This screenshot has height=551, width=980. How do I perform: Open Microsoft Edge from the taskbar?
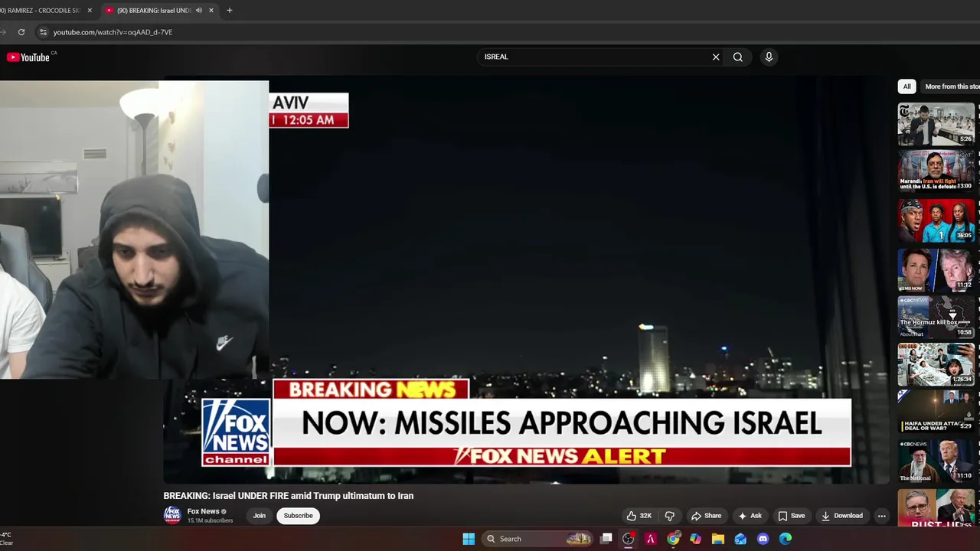pos(785,539)
